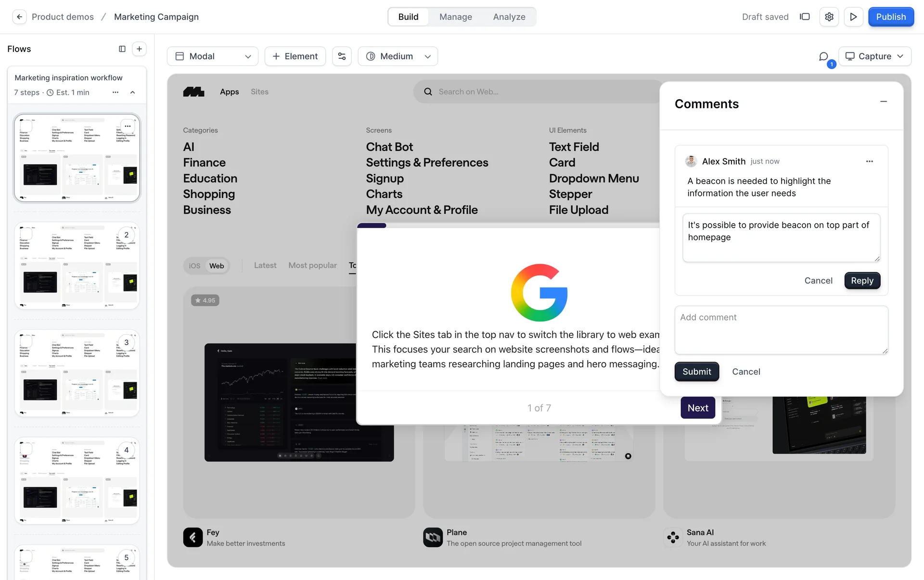
Task: Add a new flow with the plus icon
Action: coord(139,49)
